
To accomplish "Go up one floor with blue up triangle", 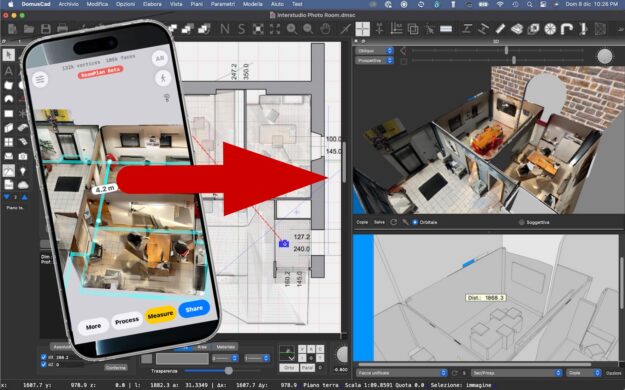I will 25,197.
